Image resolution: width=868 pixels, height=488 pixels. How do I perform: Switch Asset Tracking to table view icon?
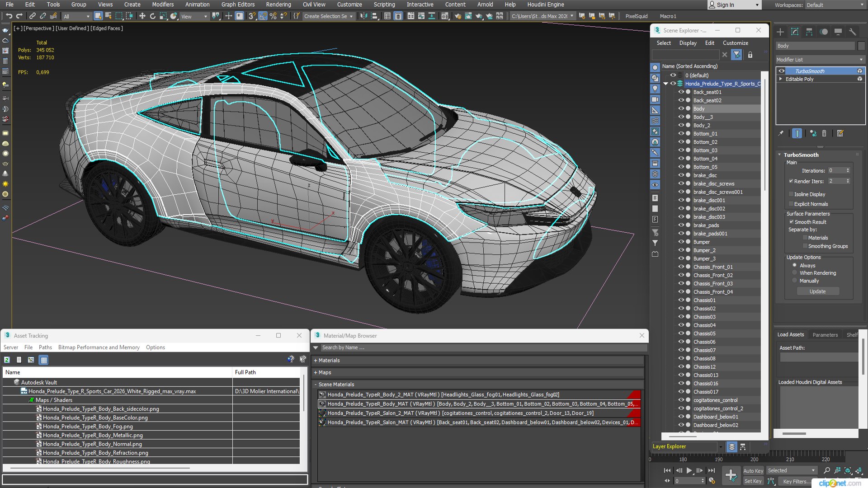[x=44, y=360]
